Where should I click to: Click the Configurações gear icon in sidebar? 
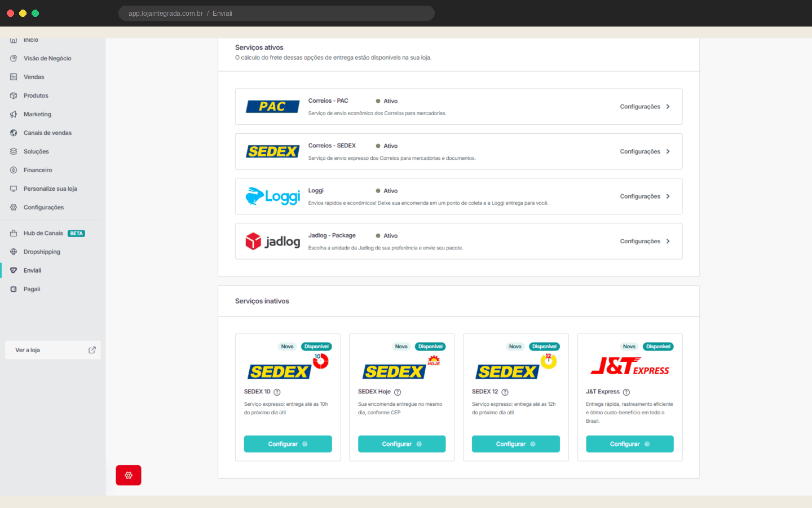pyautogui.click(x=14, y=207)
